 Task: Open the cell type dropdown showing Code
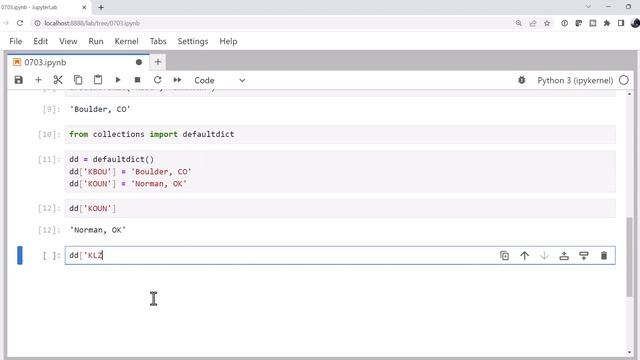(220, 80)
